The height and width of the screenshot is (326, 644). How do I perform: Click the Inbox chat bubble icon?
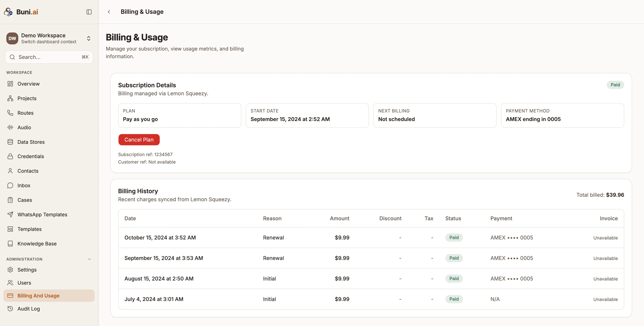(x=10, y=185)
